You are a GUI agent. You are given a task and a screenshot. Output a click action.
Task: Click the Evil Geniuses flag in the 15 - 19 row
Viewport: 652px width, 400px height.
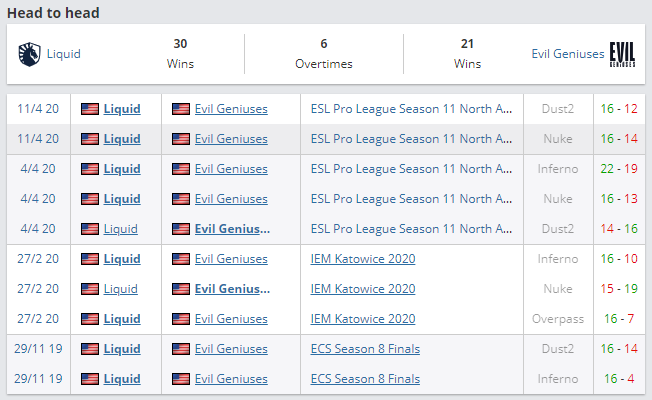(x=181, y=289)
